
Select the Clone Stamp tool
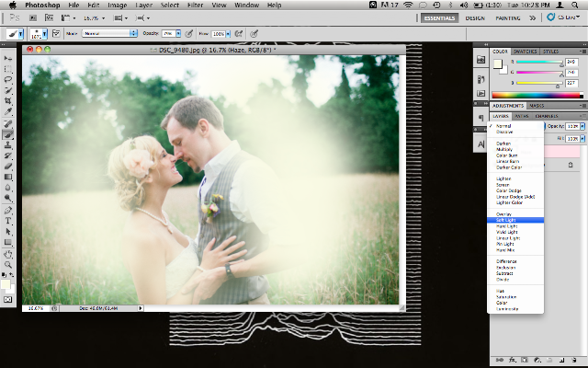click(8, 145)
